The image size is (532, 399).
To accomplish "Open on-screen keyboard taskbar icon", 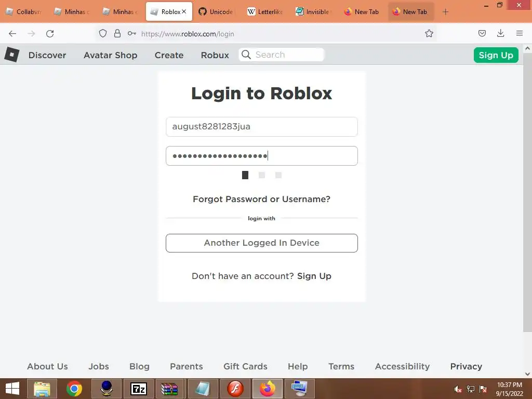I will (300, 389).
